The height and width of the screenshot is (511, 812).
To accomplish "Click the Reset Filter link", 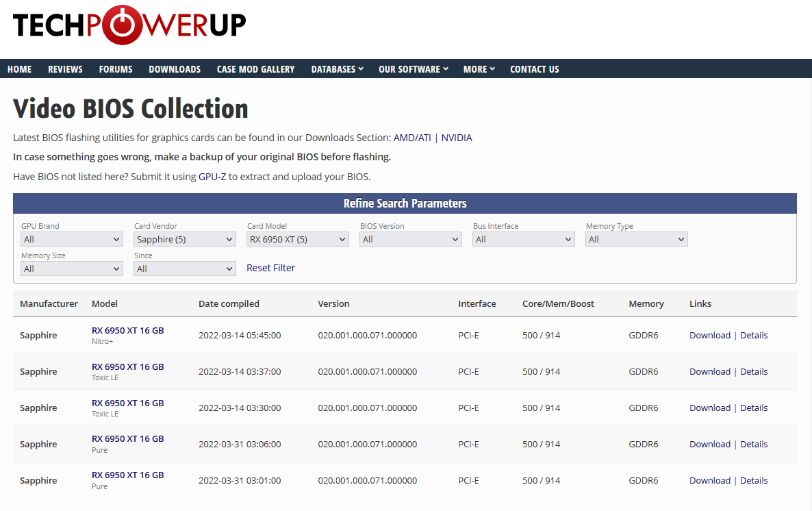I will [271, 268].
